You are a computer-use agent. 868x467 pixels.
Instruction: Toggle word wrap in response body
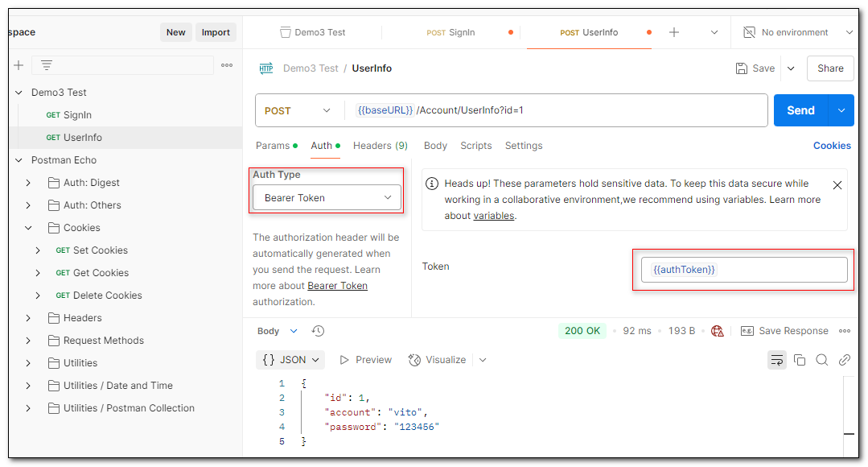pyautogui.click(x=777, y=360)
